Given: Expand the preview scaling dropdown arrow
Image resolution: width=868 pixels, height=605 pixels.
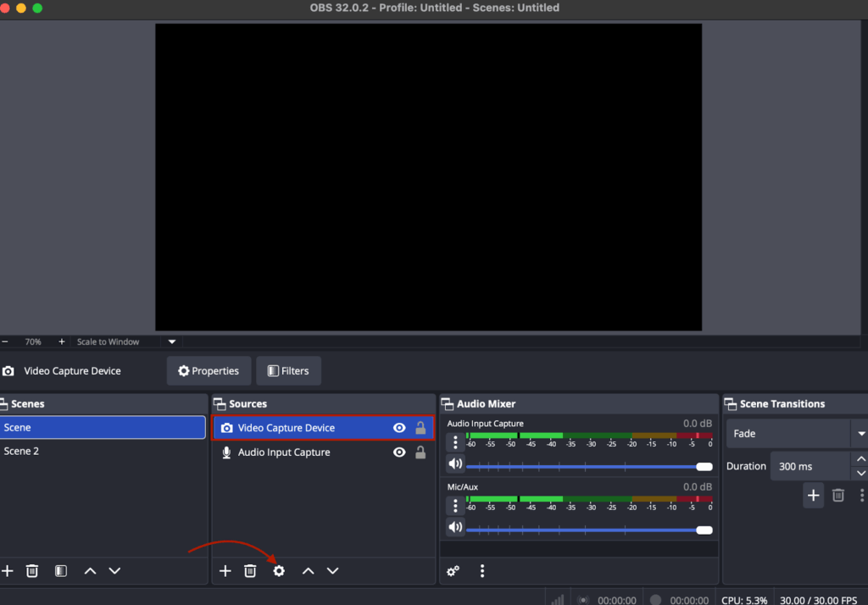Looking at the screenshot, I should pyautogui.click(x=172, y=342).
